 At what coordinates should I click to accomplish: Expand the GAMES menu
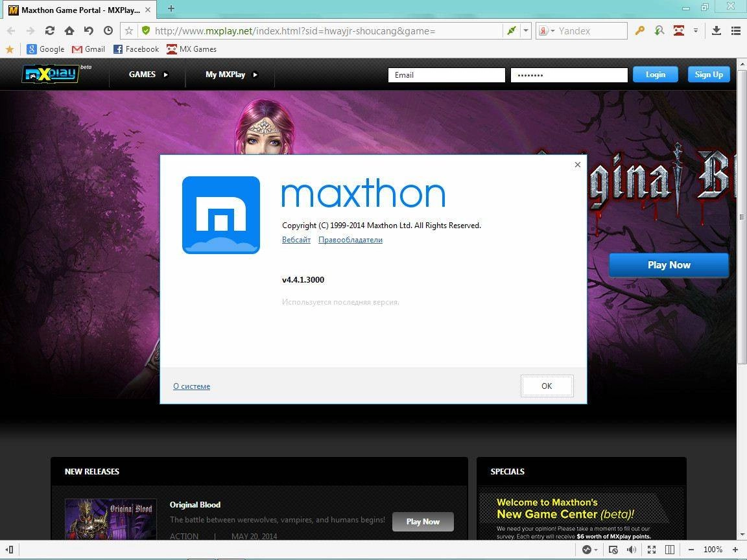(x=148, y=75)
